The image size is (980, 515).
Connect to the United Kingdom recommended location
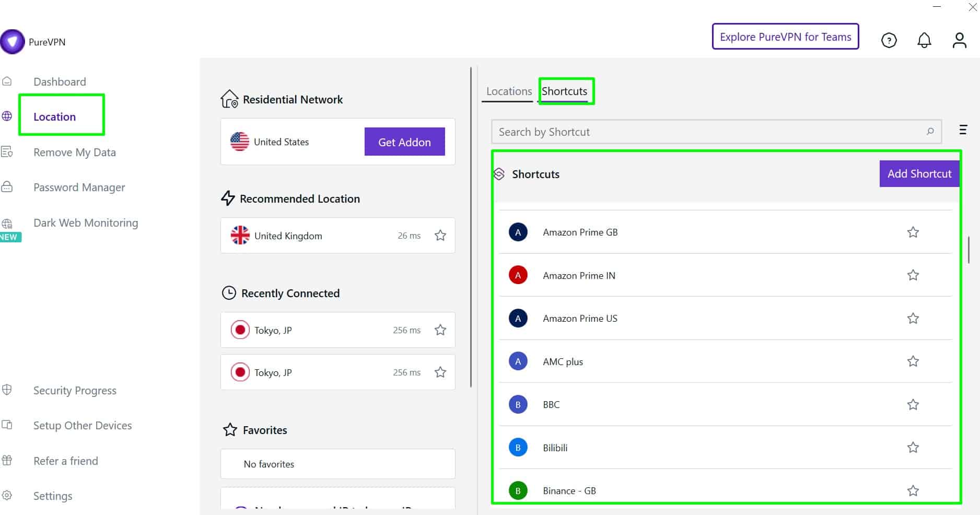pyautogui.click(x=337, y=236)
